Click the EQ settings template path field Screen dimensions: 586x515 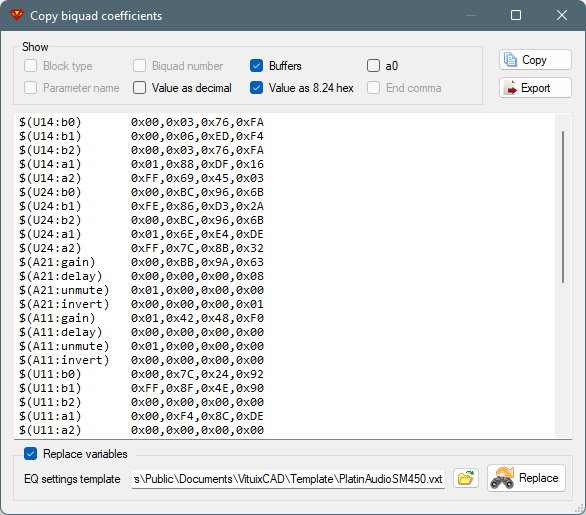[288, 479]
